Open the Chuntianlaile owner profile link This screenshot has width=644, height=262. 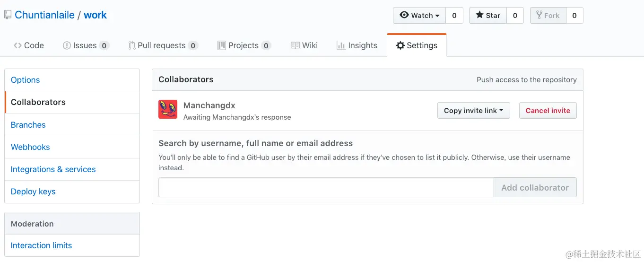tap(44, 15)
